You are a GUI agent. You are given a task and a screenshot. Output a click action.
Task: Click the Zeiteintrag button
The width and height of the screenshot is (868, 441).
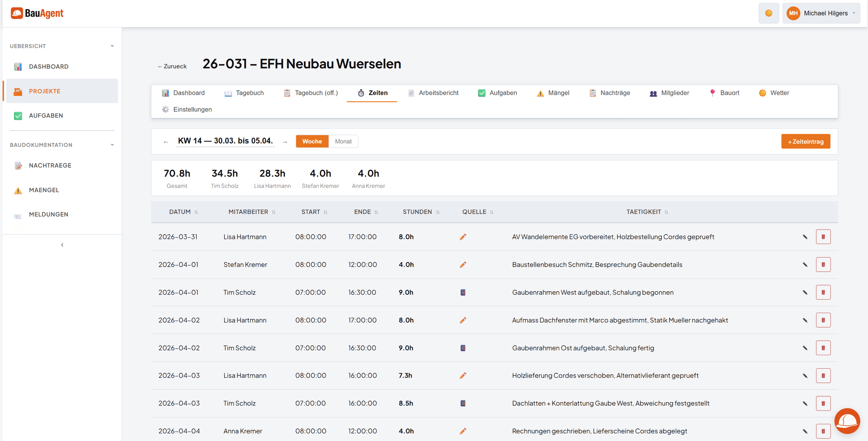coord(806,141)
